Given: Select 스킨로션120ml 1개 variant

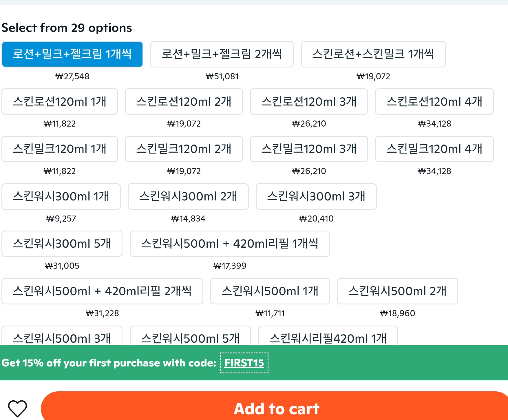Looking at the screenshot, I should pos(60,102).
